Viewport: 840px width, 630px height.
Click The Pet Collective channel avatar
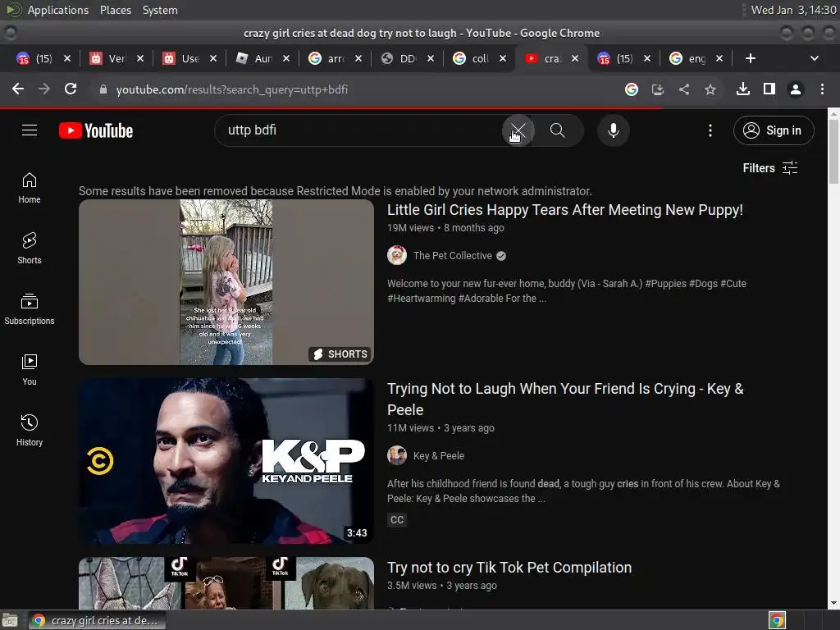point(397,255)
